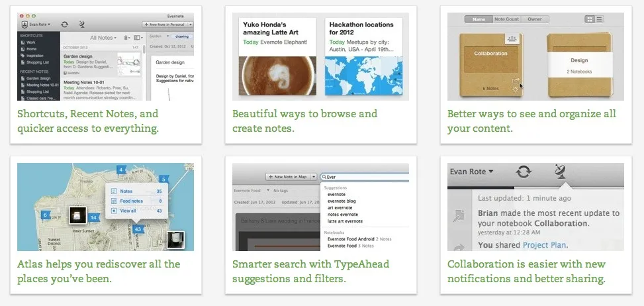The width and height of the screenshot is (644, 306).
Task: Click New Note in Personal button
Action: [x=164, y=25]
